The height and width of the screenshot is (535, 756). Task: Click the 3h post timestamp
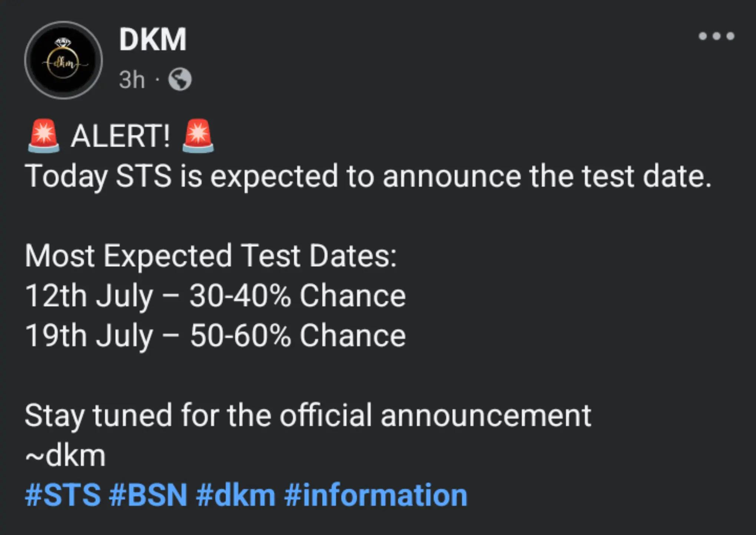point(132,80)
